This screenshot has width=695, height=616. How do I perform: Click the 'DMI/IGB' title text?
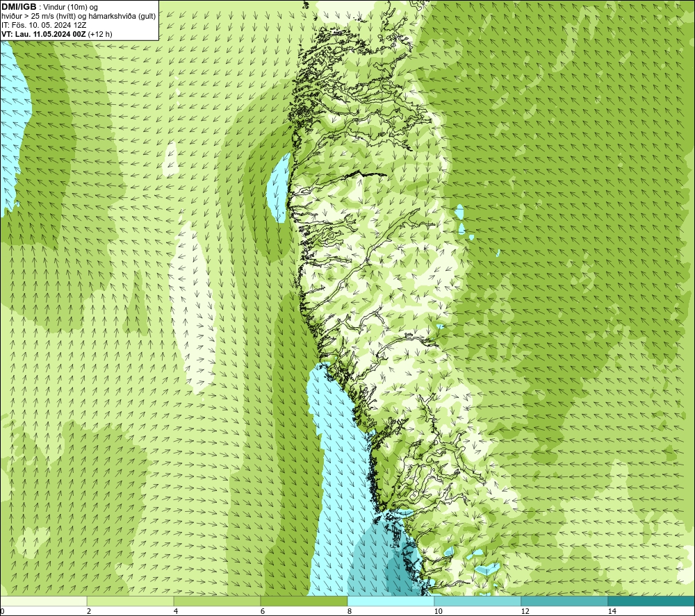pos(19,7)
